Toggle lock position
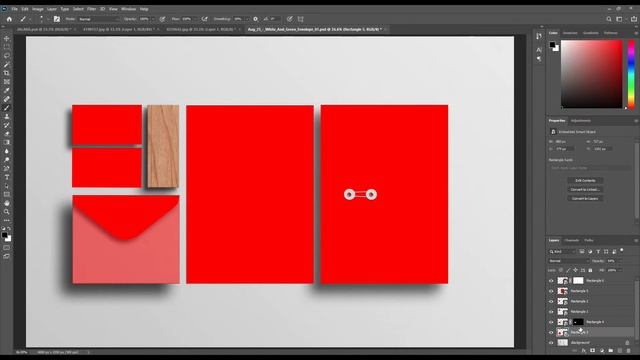 point(576,270)
